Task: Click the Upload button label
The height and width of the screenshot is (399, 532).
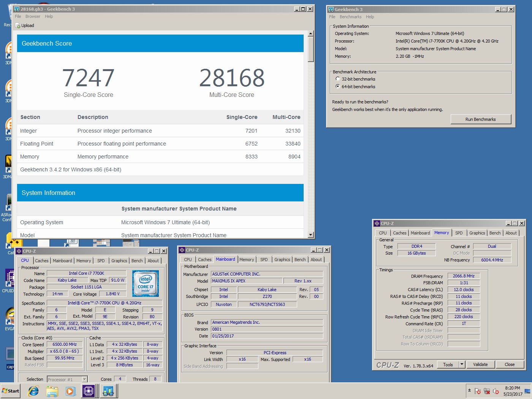Action: click(x=27, y=25)
